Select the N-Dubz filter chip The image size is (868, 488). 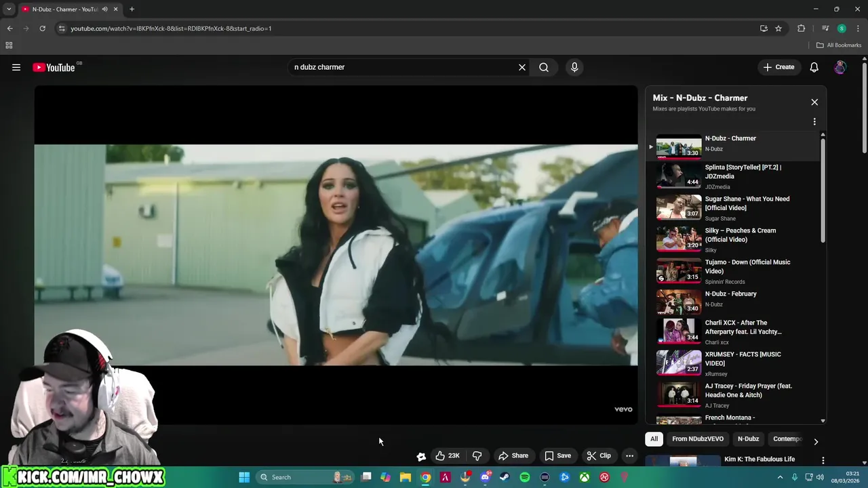[x=748, y=439]
